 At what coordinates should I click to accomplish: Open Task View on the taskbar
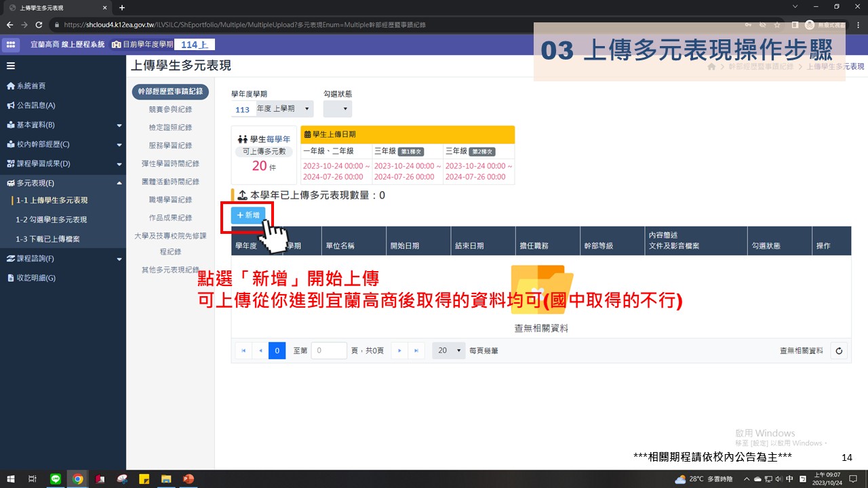(33, 479)
